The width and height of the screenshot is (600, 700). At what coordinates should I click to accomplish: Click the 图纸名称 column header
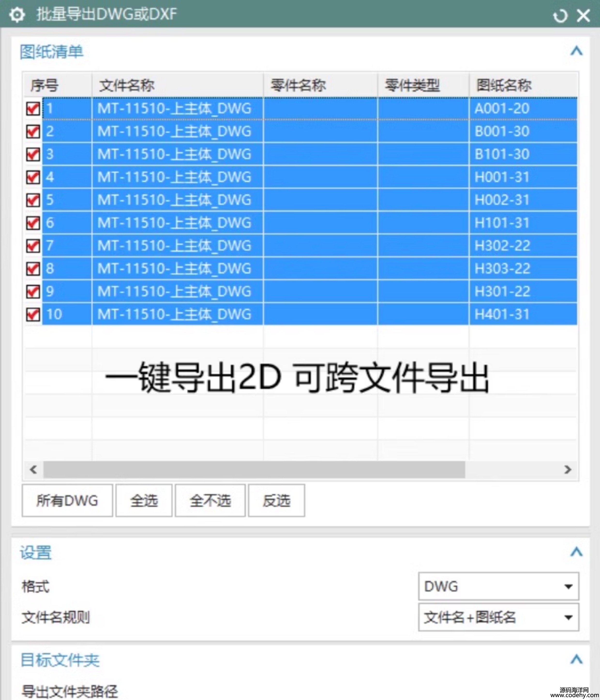[523, 85]
